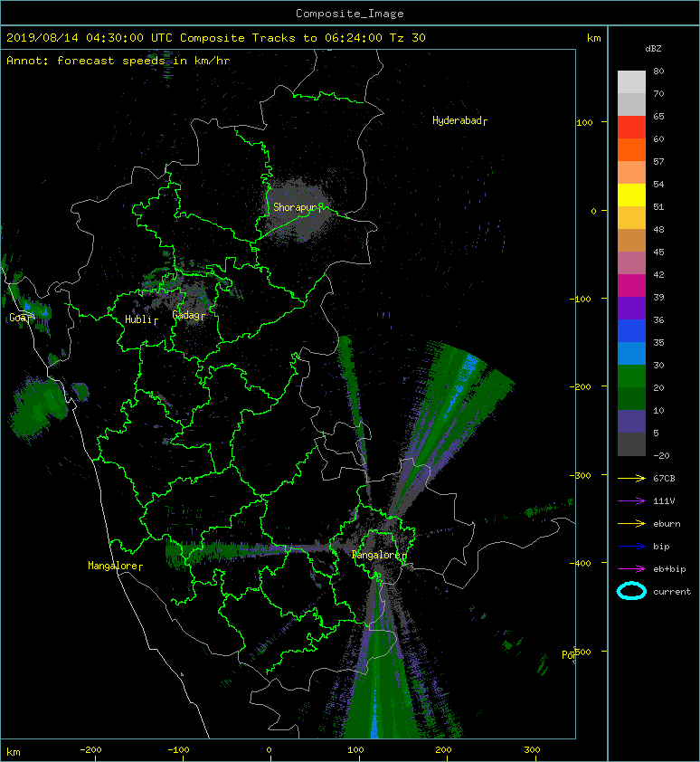
Task: Pick the violet purple band in dBZ scale
Action: pos(631,308)
